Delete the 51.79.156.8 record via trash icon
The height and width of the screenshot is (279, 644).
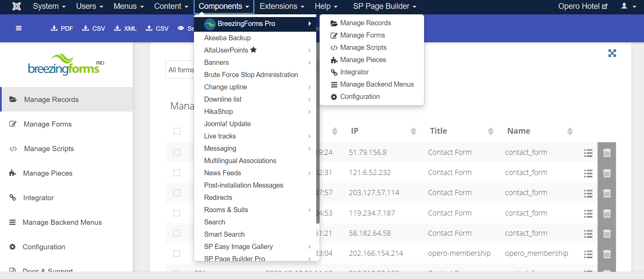(607, 152)
